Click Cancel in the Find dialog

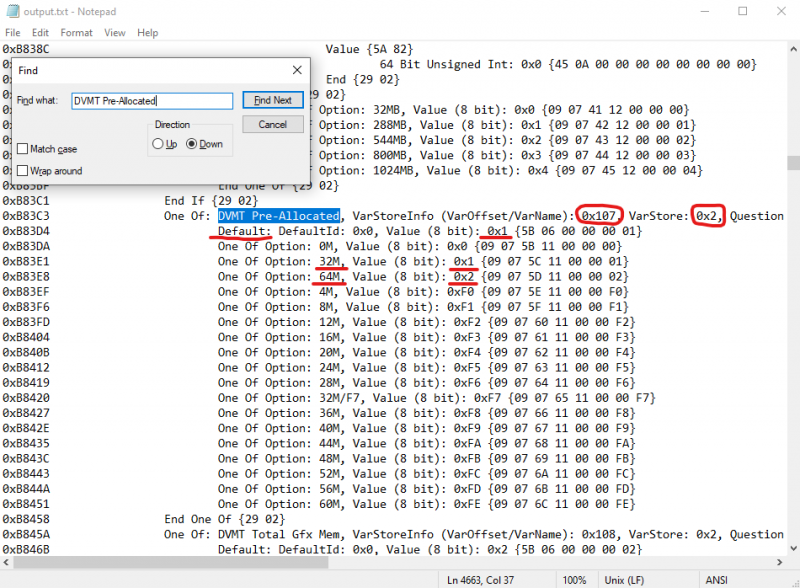tap(273, 125)
